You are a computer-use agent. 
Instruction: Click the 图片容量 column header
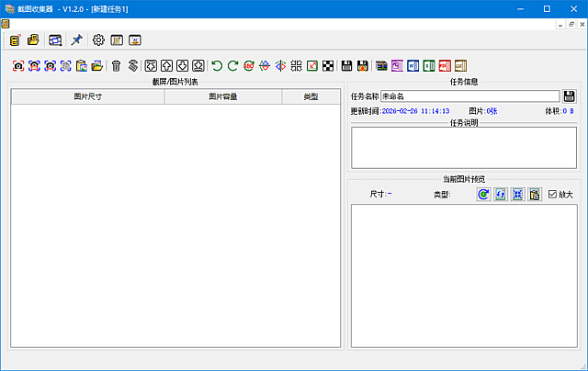[223, 96]
